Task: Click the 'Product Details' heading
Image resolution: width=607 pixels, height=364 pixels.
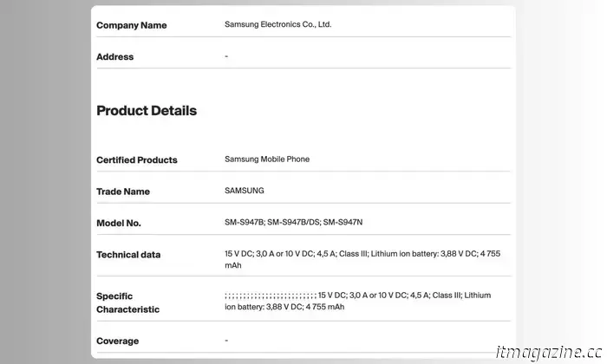Action: [x=147, y=111]
